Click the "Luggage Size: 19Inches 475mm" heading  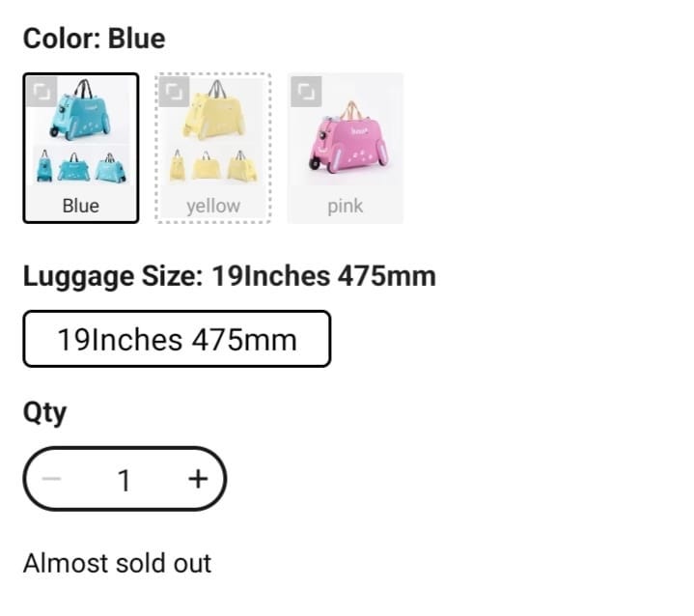point(229,277)
